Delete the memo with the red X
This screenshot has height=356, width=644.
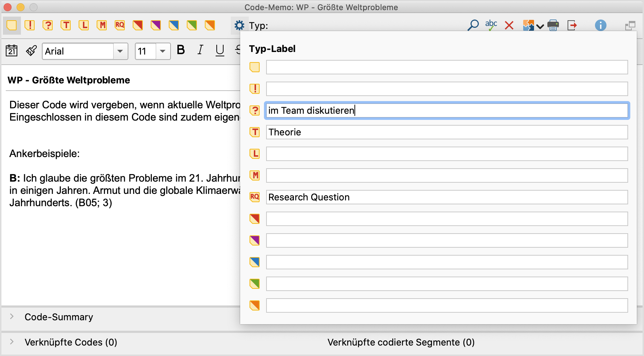(509, 25)
